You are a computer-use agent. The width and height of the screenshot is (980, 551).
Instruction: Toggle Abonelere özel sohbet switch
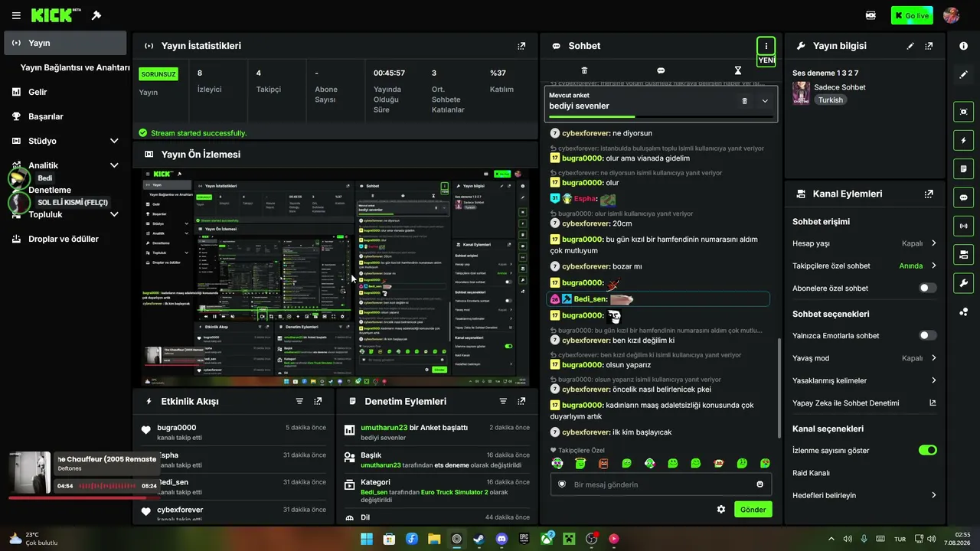[x=928, y=289]
